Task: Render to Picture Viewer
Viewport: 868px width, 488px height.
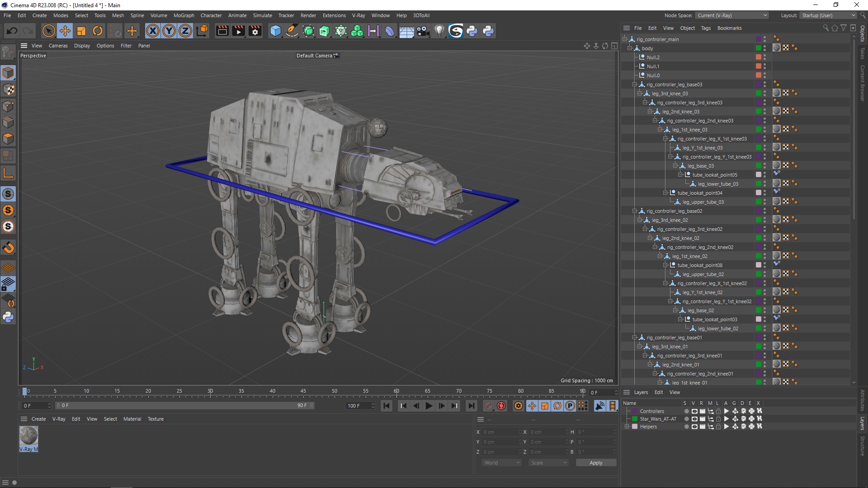Action: click(238, 31)
